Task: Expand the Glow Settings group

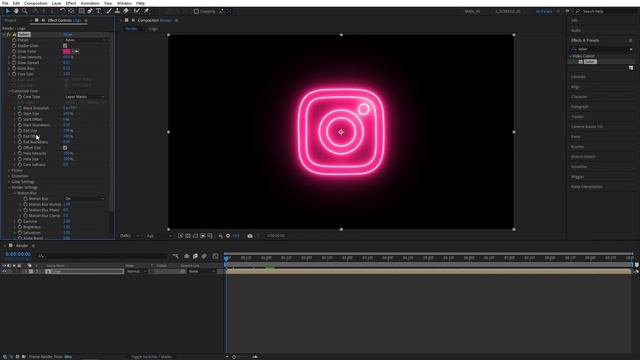Action: point(9,182)
